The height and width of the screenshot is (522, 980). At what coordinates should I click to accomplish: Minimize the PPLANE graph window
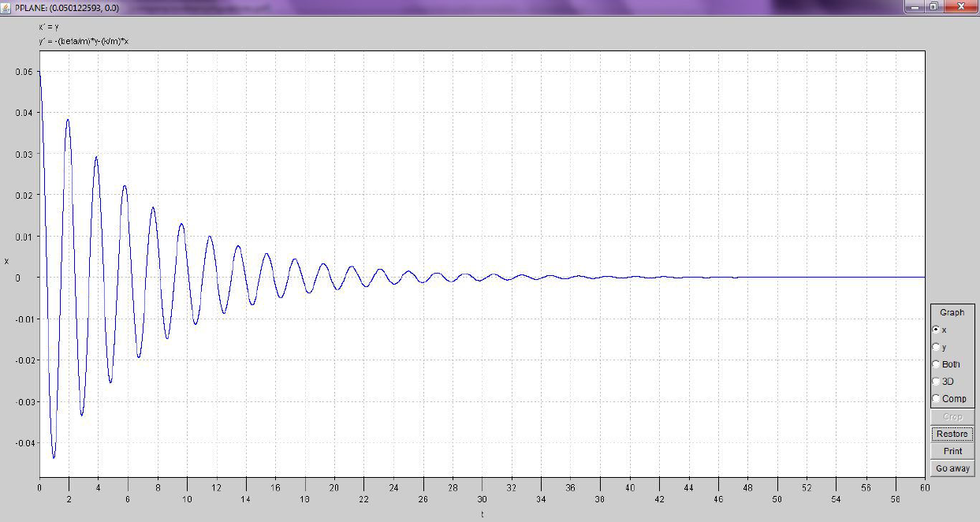915,6
